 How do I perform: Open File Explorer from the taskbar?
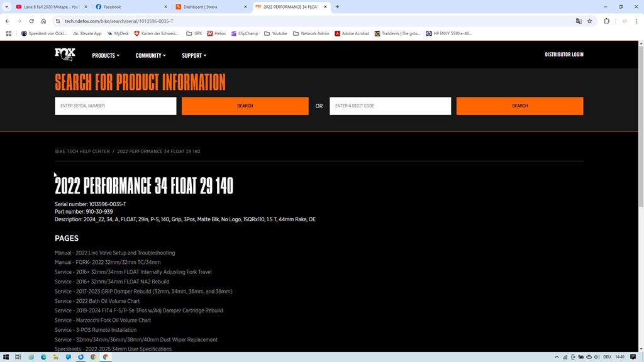(x=56, y=357)
